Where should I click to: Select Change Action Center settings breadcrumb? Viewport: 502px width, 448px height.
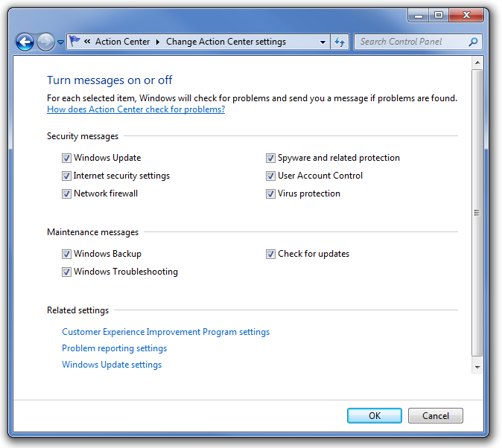pos(226,42)
